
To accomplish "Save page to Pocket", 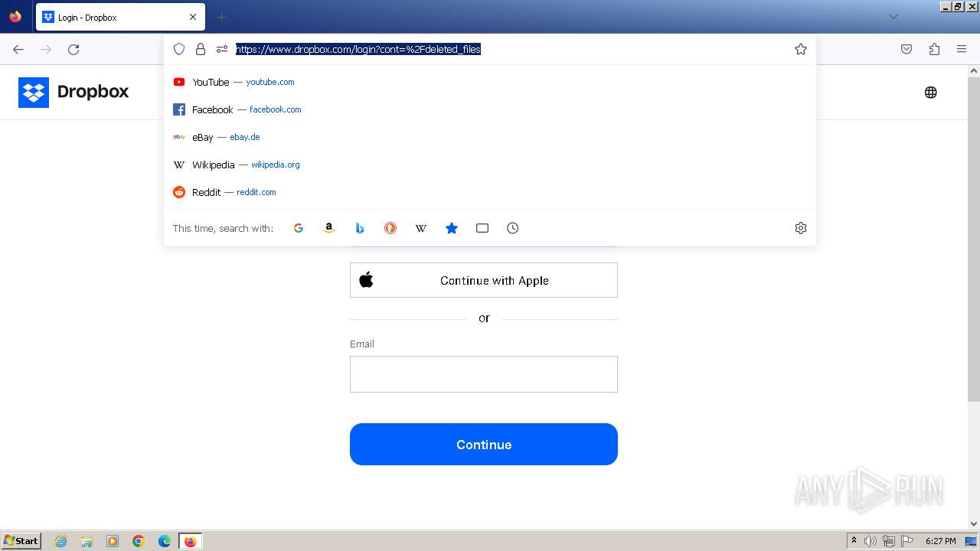I will coord(906,49).
